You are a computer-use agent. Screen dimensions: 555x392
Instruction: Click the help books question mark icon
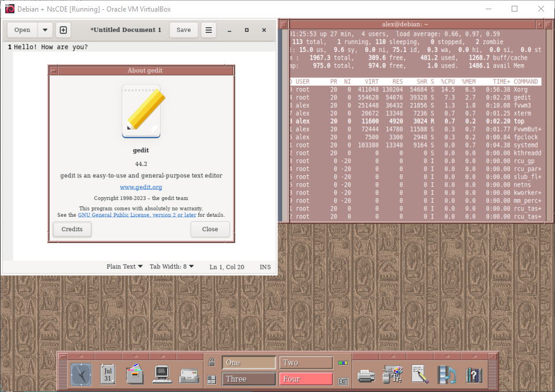[473, 375]
